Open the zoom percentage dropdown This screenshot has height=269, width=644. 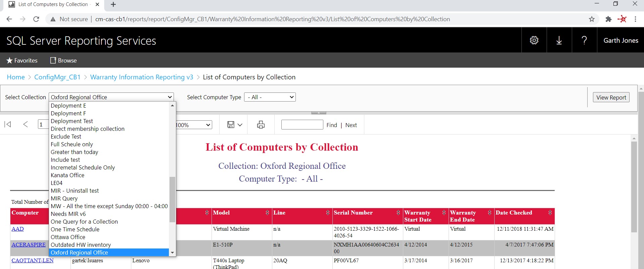194,125
